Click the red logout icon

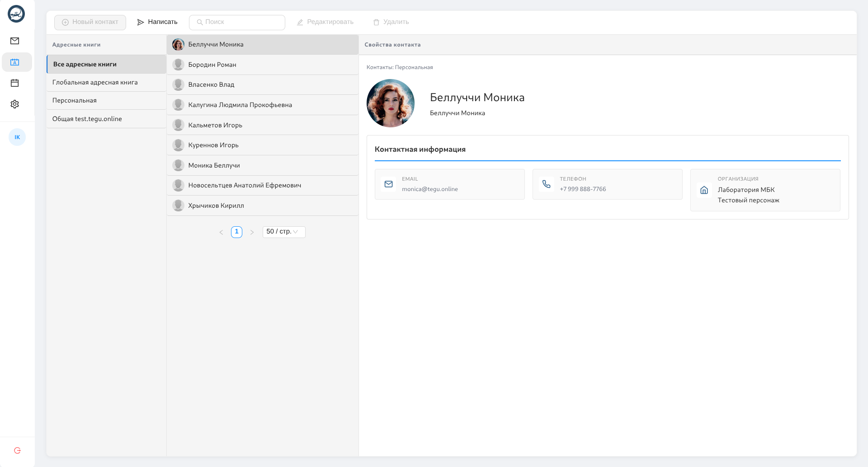17,450
